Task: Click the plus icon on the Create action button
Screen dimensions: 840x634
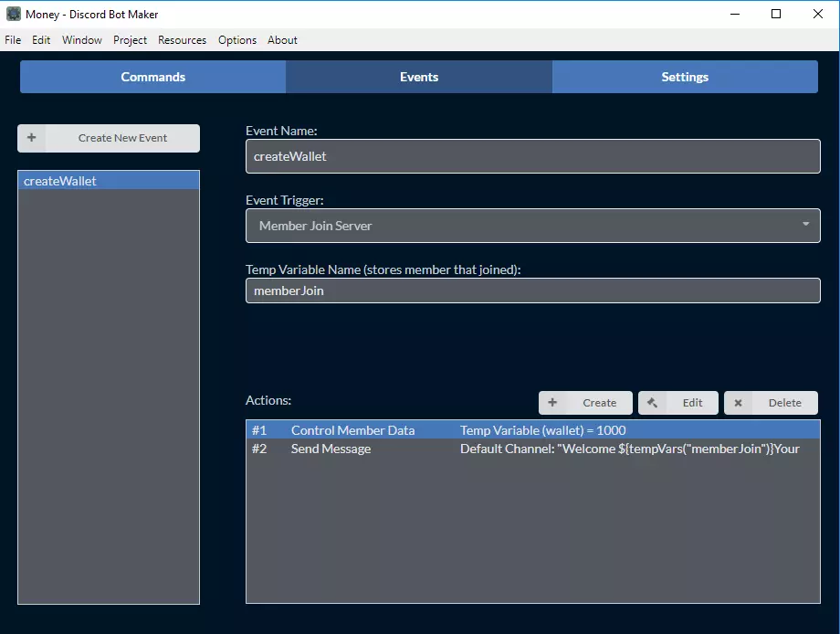Action: [552, 402]
